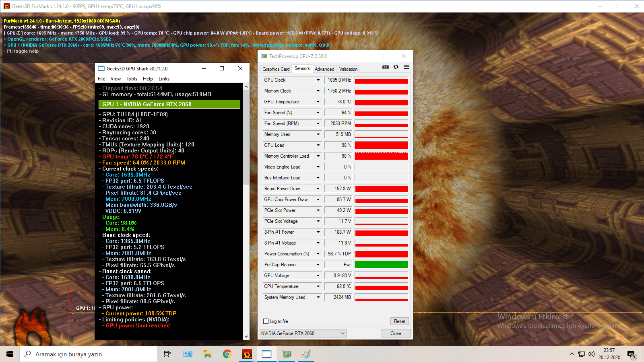
Task: Open the Memory Used sensor dropdown
Action: (318, 134)
